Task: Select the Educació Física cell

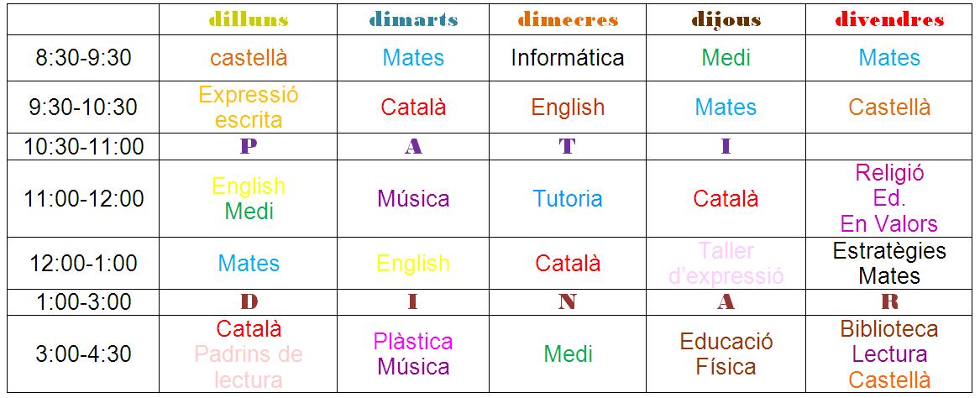Action: coord(726,353)
